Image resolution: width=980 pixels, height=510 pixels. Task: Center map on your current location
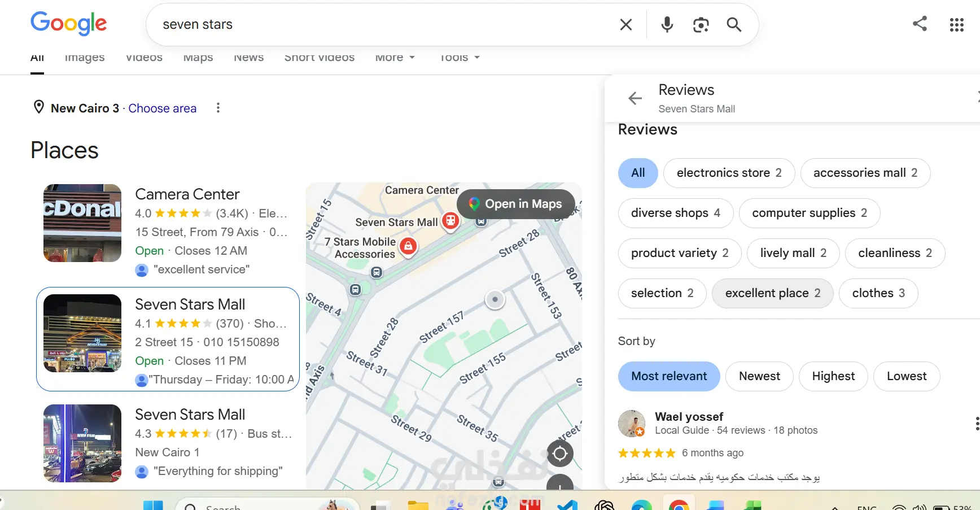click(560, 454)
